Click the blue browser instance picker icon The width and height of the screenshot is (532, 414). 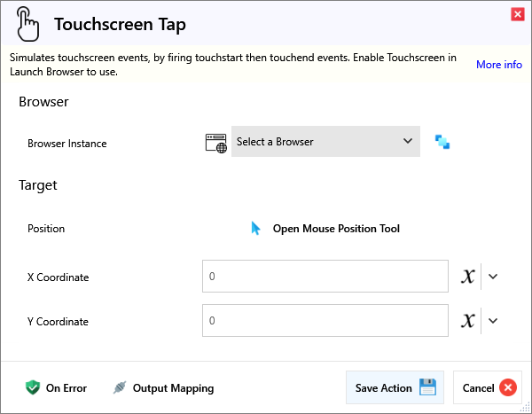point(442,142)
